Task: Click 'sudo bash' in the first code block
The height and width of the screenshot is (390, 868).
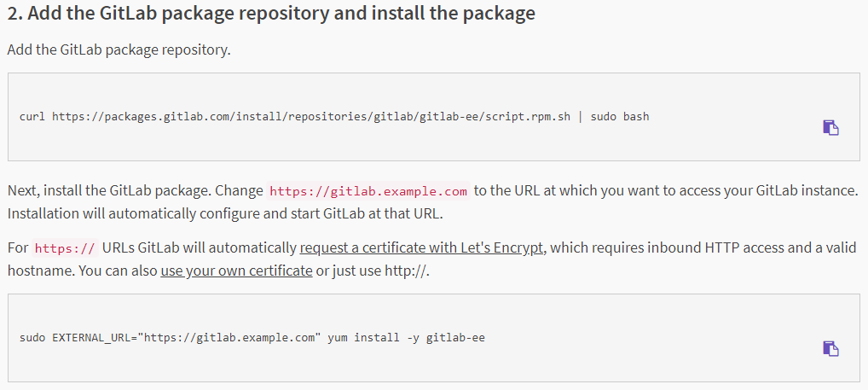Action: 620,116
